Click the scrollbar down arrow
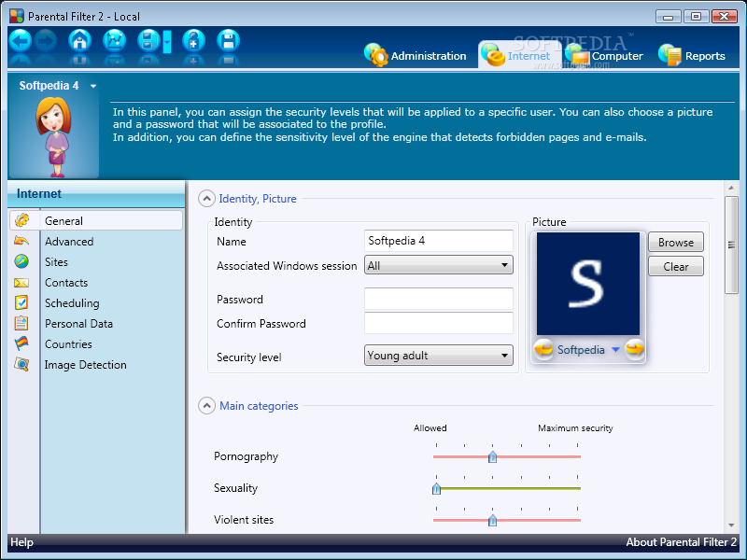The image size is (747, 560). pyautogui.click(x=731, y=525)
